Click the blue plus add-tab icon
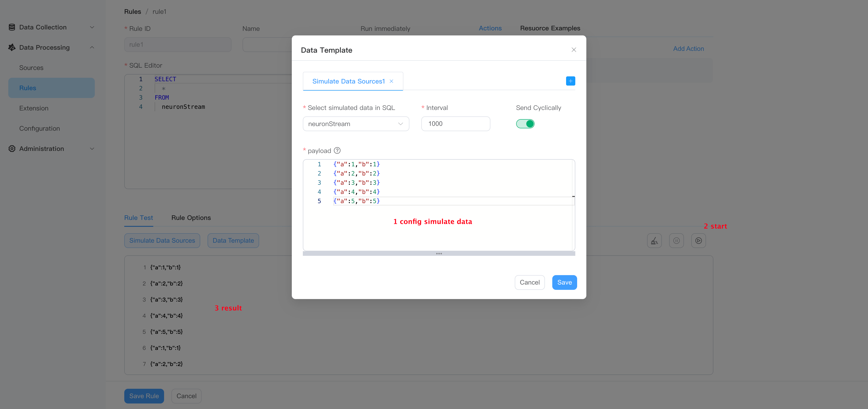The image size is (868, 409). click(570, 81)
